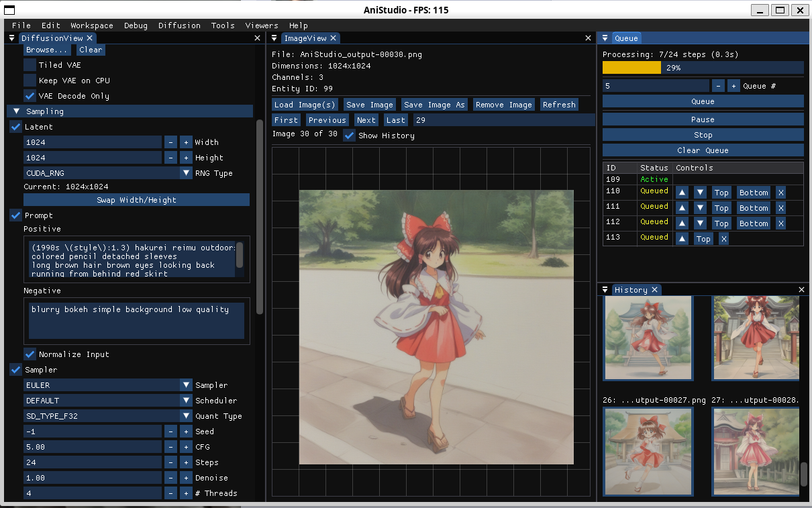Move queue item 110 up
The image size is (812, 508).
point(682,193)
